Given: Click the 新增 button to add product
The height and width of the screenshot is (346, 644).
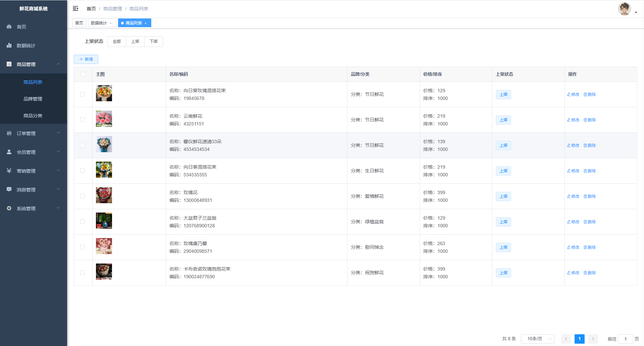Looking at the screenshot, I should point(86,59).
